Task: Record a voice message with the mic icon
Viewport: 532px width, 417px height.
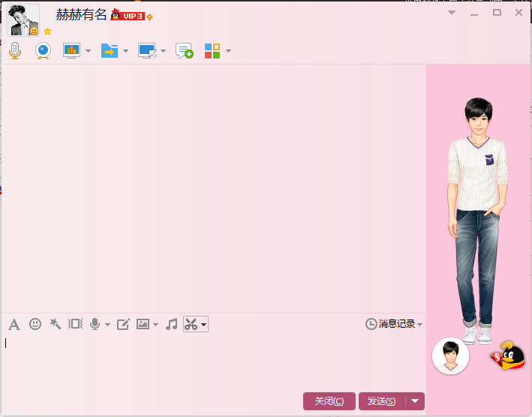Action: pyautogui.click(x=95, y=324)
